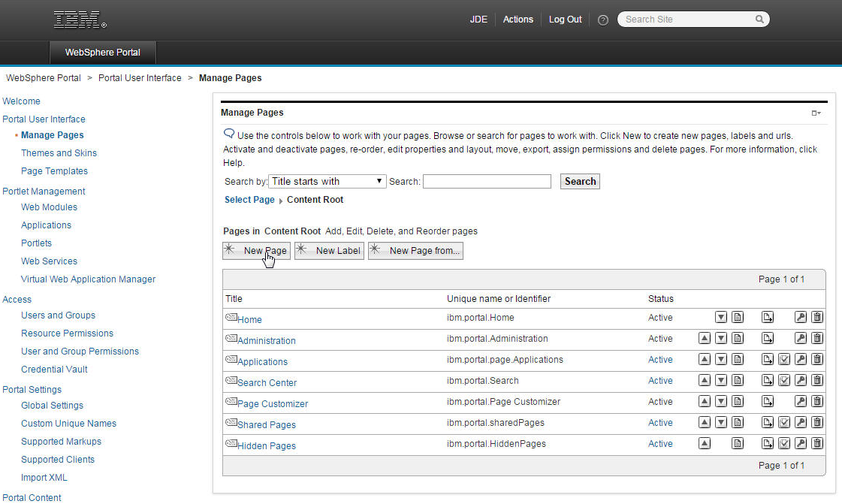The height and width of the screenshot is (504, 842).
Task: Click properties document icon for Page Customizer
Action: [738, 401]
